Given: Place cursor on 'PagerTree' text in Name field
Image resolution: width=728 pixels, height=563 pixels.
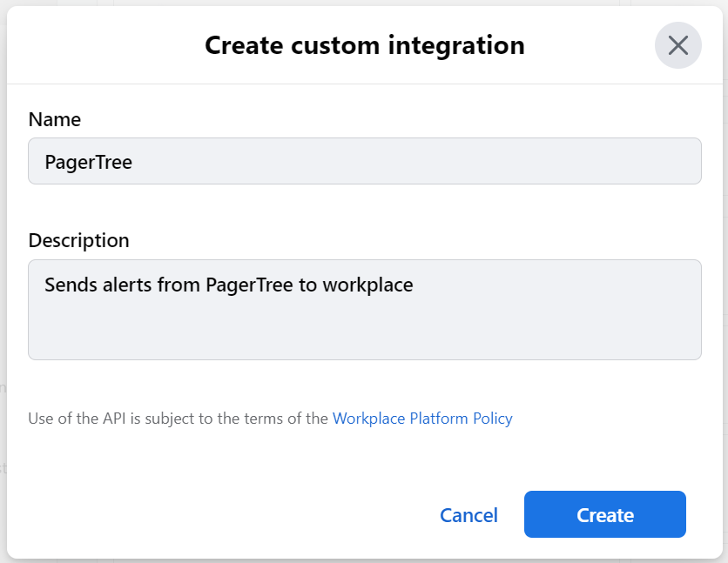Looking at the screenshot, I should [89, 162].
